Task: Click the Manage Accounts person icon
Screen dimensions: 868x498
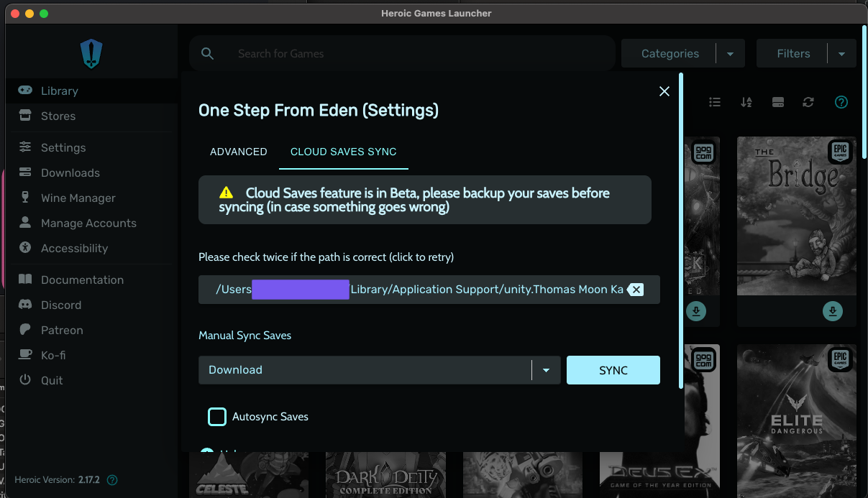Action: click(25, 223)
